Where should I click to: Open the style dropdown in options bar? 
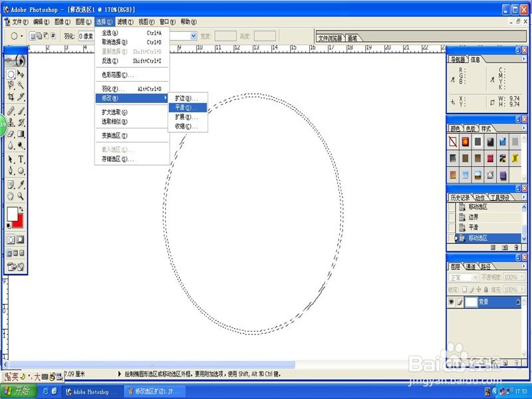click(x=194, y=36)
